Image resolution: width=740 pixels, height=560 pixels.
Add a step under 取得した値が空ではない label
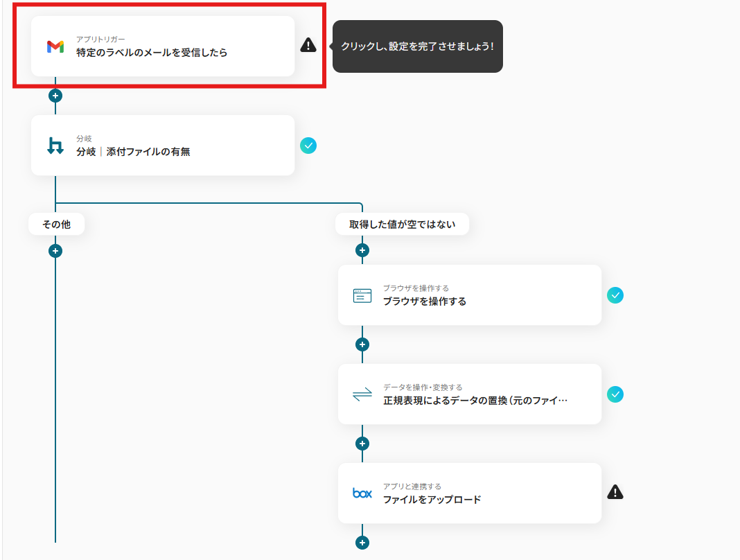tap(362, 250)
